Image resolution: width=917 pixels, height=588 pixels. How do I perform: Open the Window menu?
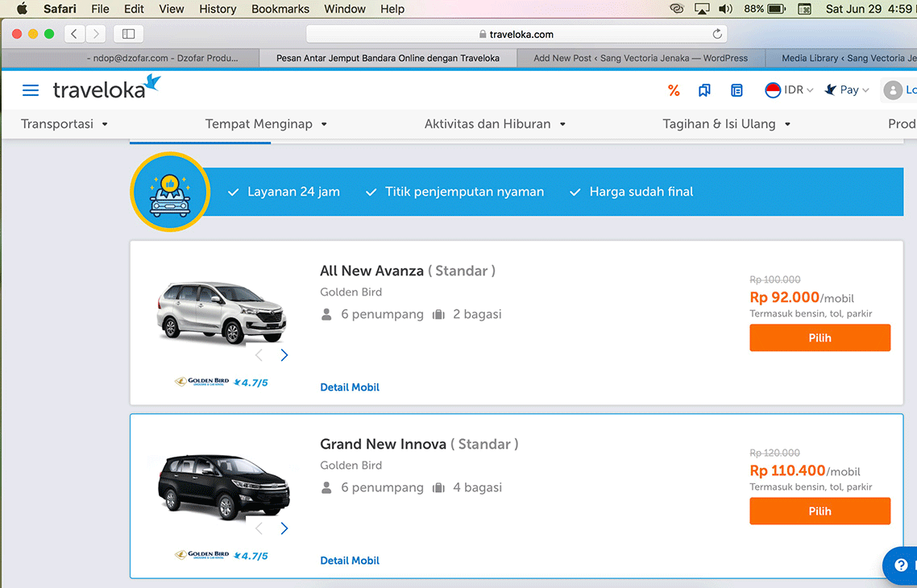344,9
